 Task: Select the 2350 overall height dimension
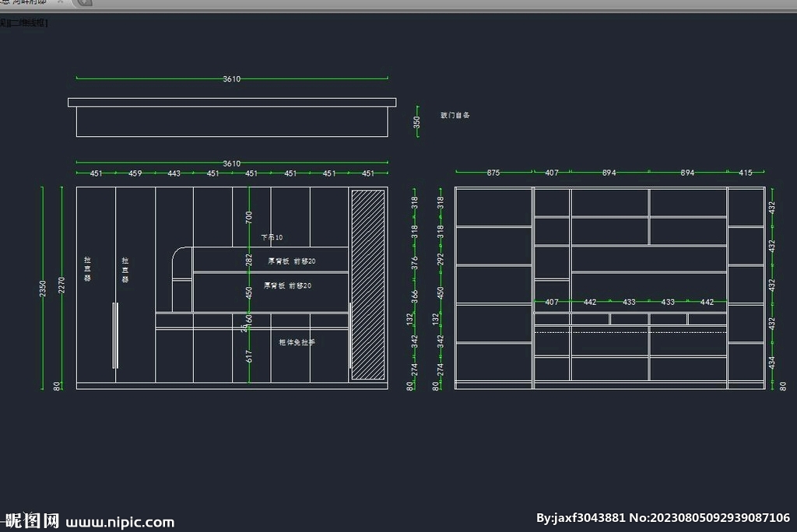point(43,288)
